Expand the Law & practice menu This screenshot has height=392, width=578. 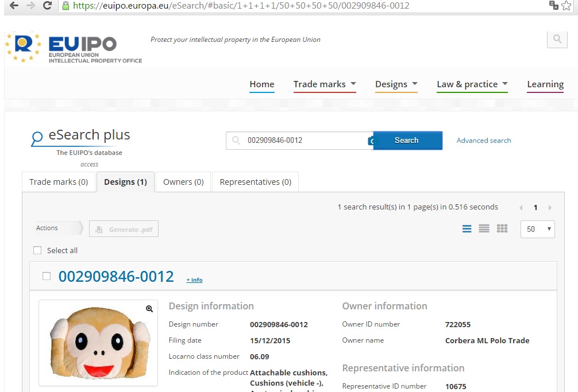tap(472, 84)
